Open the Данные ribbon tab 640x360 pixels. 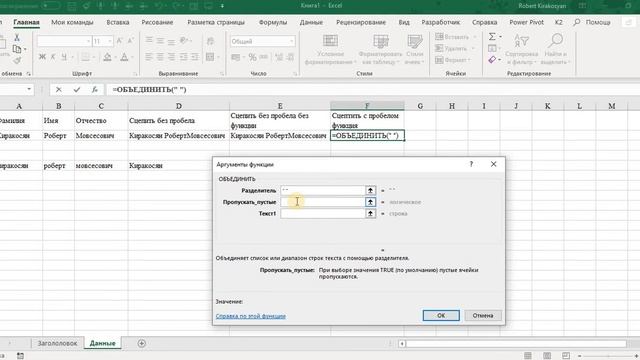[311, 22]
